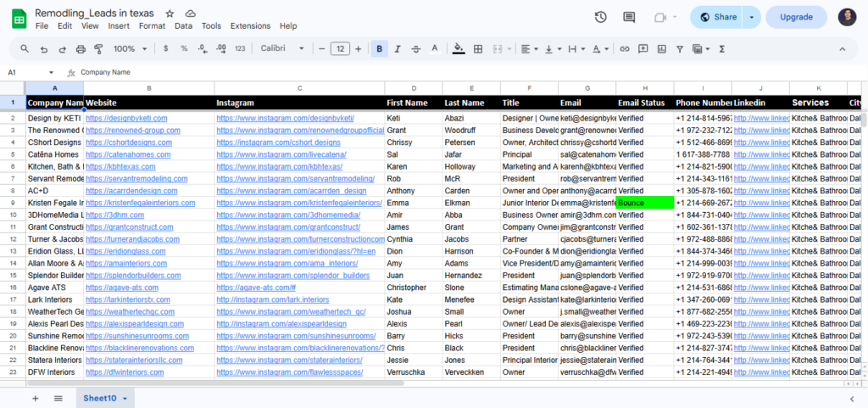Open Share options dropdown arrow
868x408 pixels.
point(752,17)
